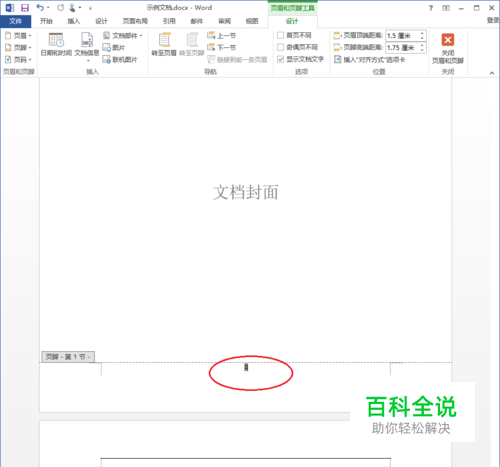Viewport: 500px width, 467px height.
Task: Switch to the 邮件 tab
Action: [197, 21]
